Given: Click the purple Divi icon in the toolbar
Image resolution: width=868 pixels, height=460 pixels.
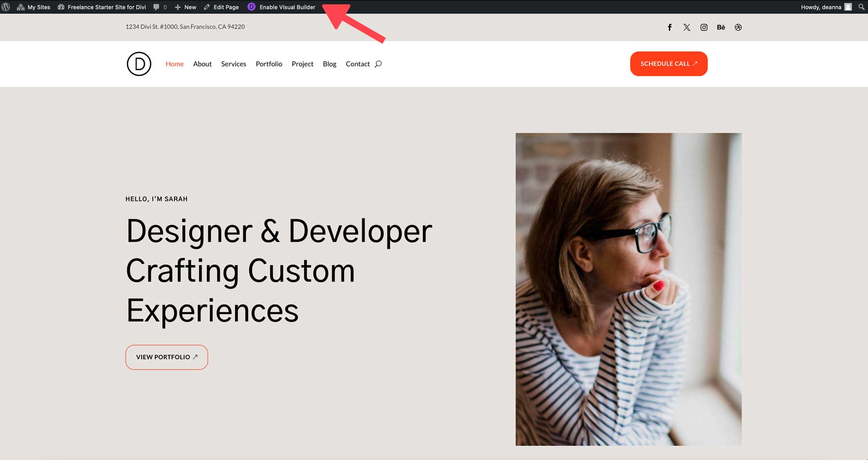Looking at the screenshot, I should click(x=251, y=7).
